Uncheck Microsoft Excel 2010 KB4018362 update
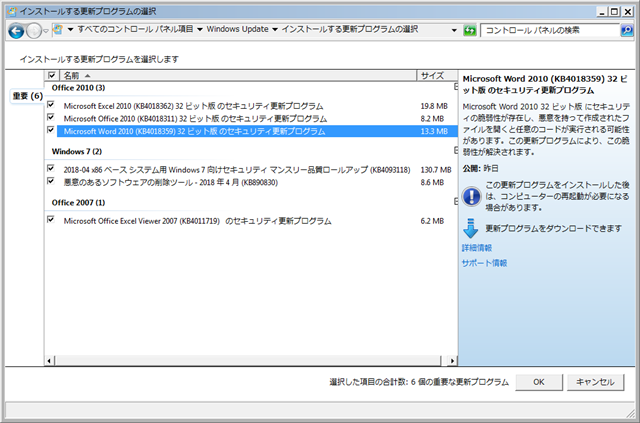640x423 pixels. tap(51, 105)
